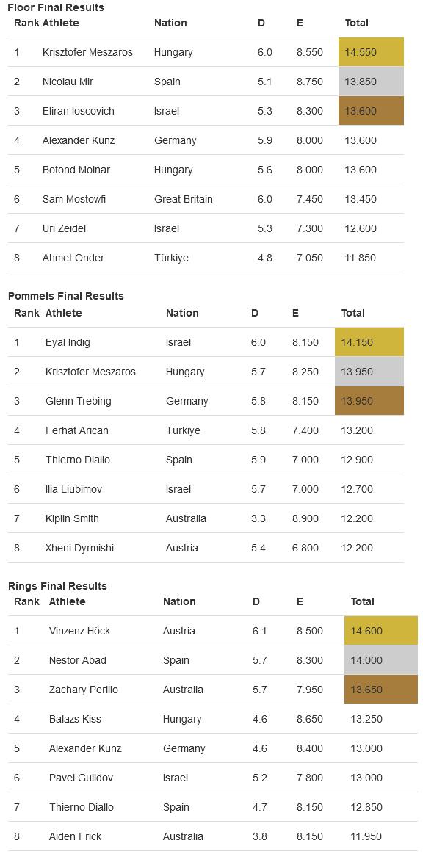423x868 pixels.
Task: Click Vinzenz Höck in the Rings table
Action: click(x=80, y=631)
